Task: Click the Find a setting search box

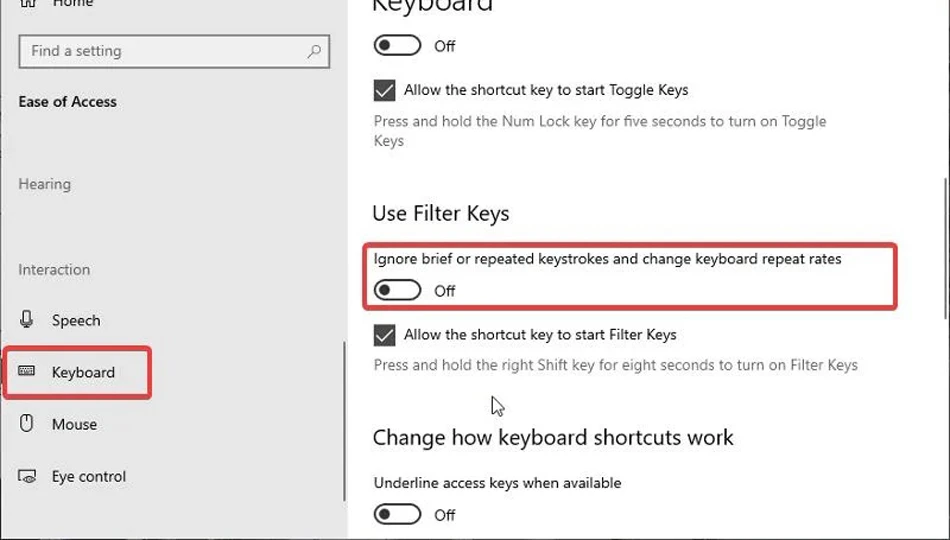Action: pos(174,52)
